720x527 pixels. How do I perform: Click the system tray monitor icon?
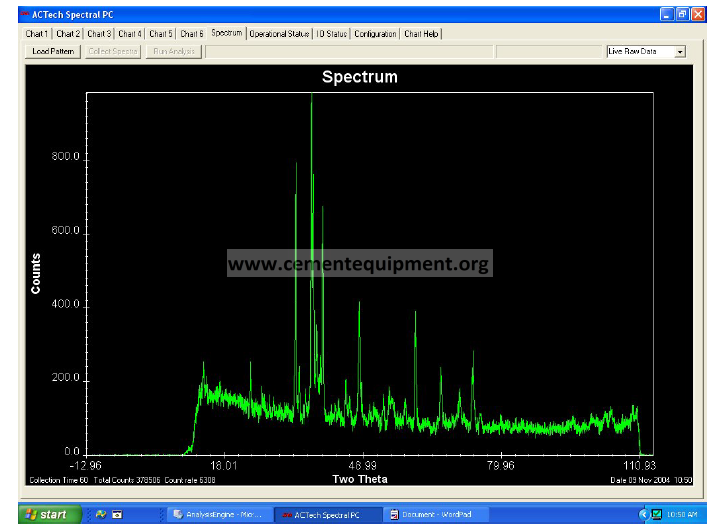tap(656, 514)
